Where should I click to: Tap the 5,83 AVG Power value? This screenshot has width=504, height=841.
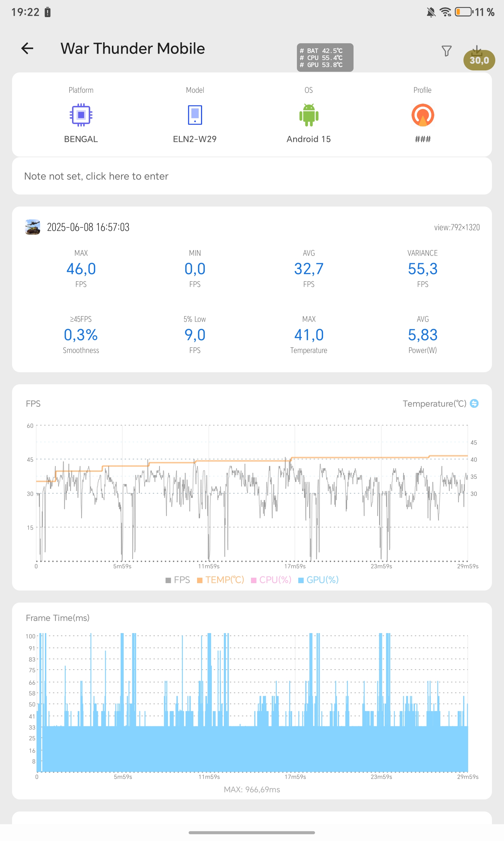point(423,335)
